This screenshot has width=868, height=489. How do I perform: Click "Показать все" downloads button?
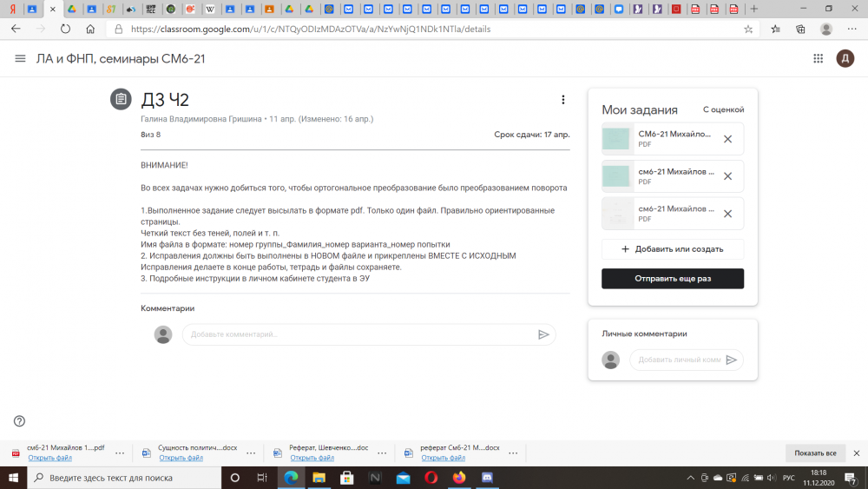tap(815, 453)
